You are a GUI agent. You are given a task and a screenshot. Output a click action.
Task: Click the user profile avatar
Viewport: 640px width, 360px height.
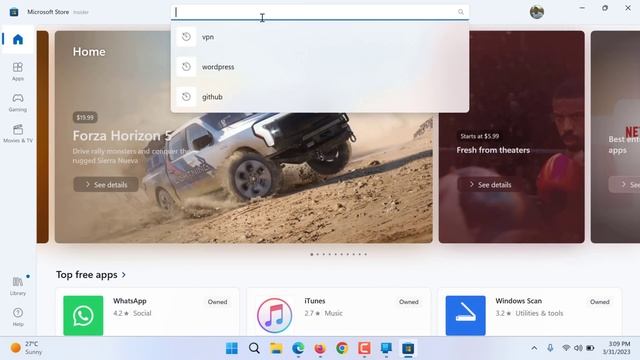[537, 12]
